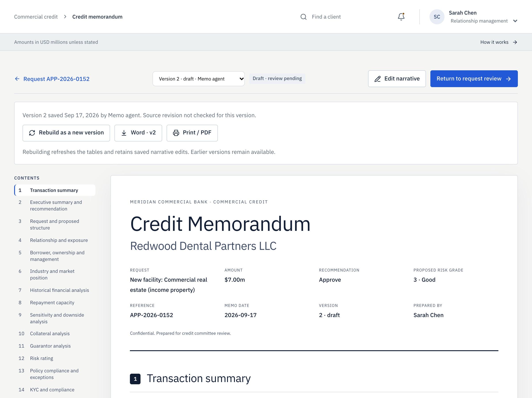
Task: Go to Collateral analysis section
Action: point(55,333)
